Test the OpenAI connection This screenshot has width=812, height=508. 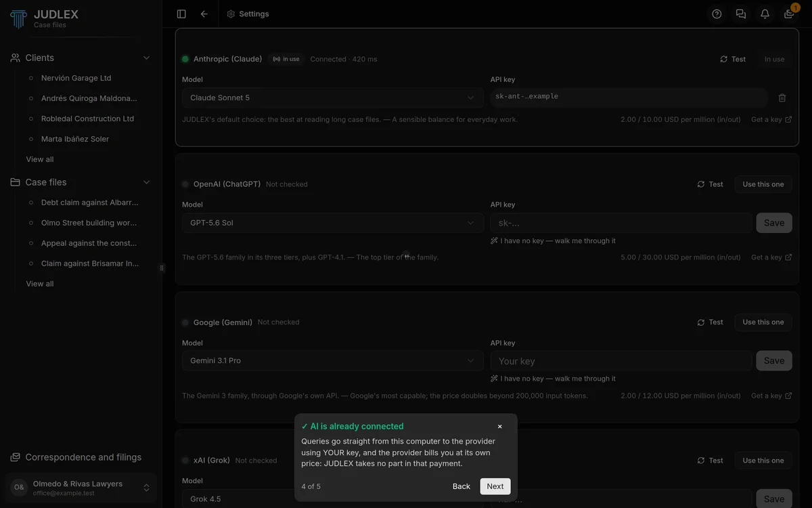(710, 184)
